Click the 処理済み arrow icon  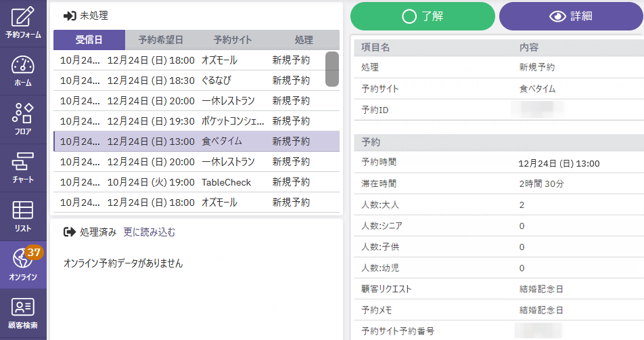tap(69, 232)
